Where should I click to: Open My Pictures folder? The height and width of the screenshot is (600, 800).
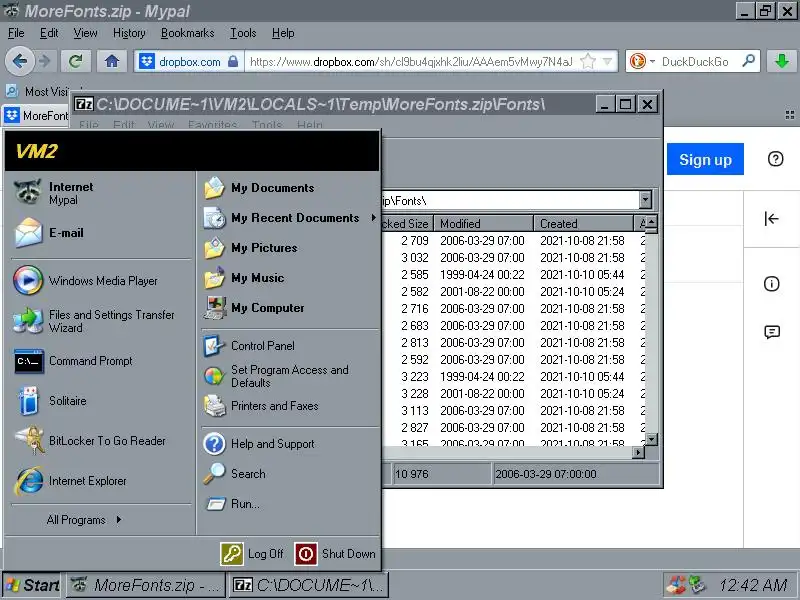(x=251, y=248)
